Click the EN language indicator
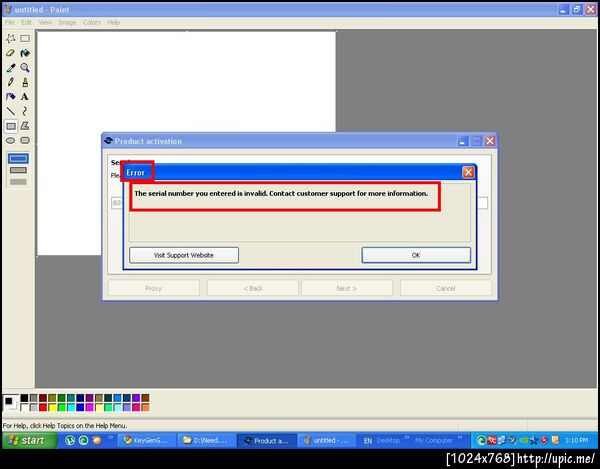Viewport: 600px width, 469px height. [x=368, y=441]
